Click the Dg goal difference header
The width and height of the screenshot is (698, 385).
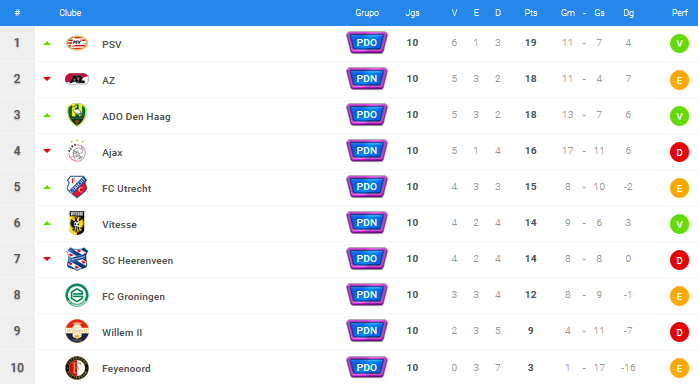[x=628, y=13]
